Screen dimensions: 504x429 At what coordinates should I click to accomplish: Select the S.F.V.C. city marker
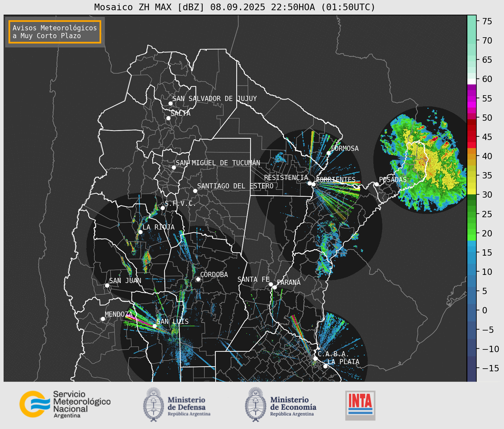(x=163, y=208)
